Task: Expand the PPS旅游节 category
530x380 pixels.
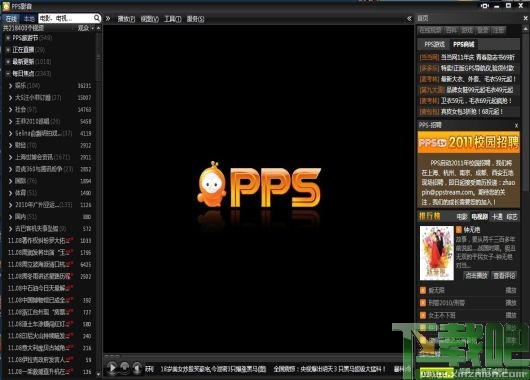Action: [8, 38]
